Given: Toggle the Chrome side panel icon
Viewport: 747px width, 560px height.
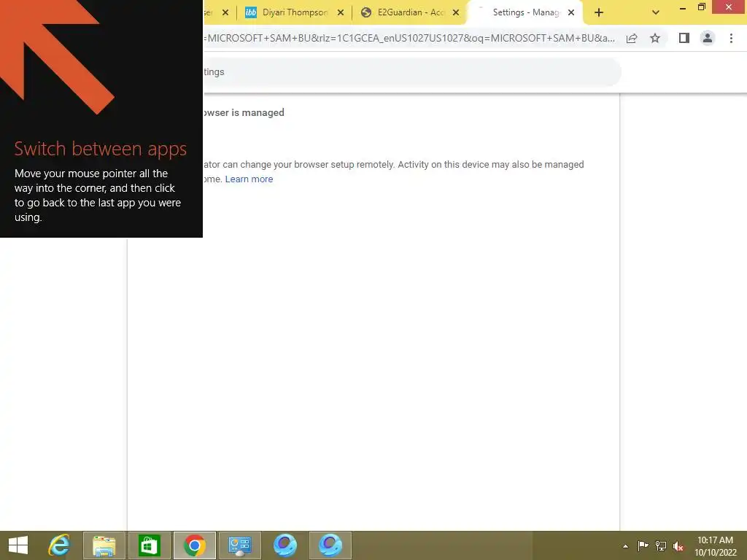Looking at the screenshot, I should pyautogui.click(x=684, y=38).
